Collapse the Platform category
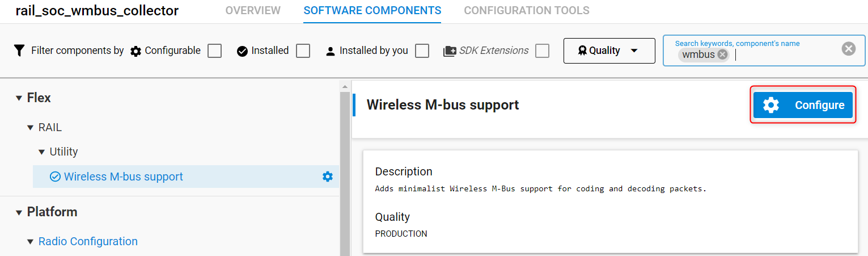Screen dimensions: 868x256 coord(19,212)
